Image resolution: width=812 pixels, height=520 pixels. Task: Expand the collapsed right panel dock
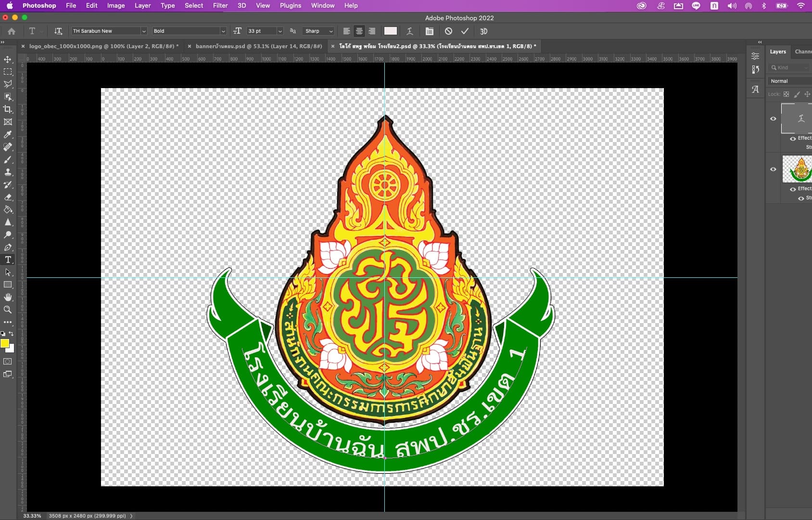pyautogui.click(x=760, y=42)
